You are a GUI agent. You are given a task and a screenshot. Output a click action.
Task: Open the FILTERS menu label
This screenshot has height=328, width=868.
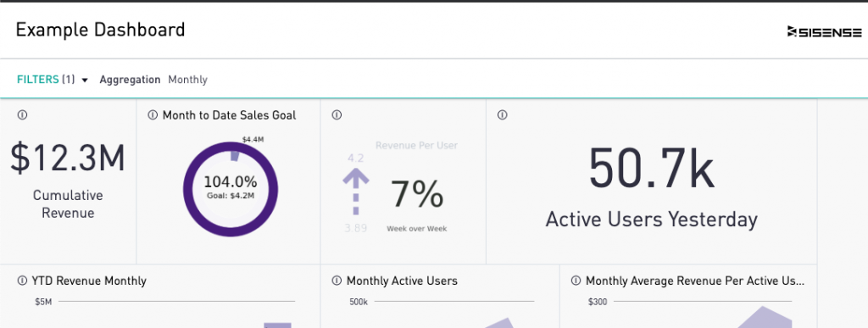click(46, 80)
